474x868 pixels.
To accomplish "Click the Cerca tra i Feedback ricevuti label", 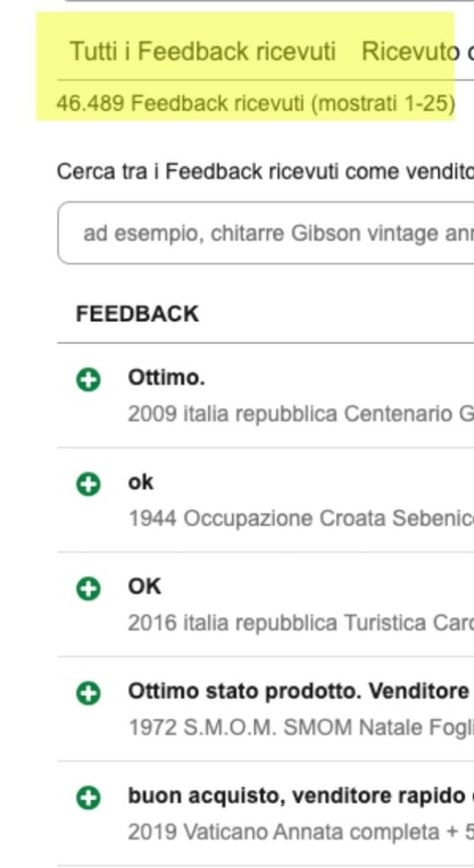I will (265, 171).
